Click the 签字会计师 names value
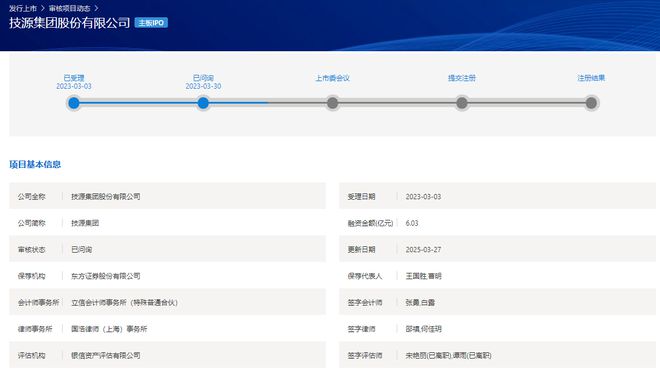Viewport: 660px width, 369px height. (420, 303)
